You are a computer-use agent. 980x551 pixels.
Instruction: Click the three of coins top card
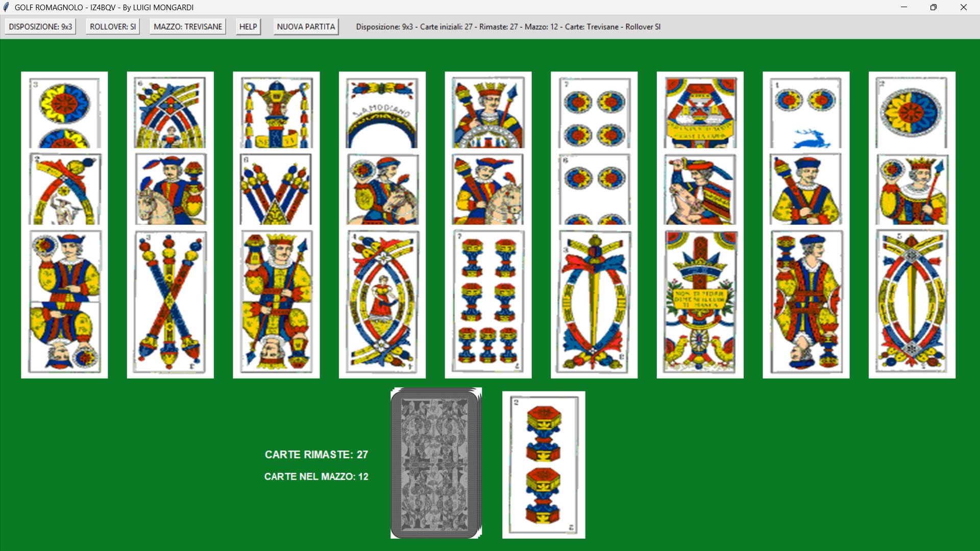[64, 110]
